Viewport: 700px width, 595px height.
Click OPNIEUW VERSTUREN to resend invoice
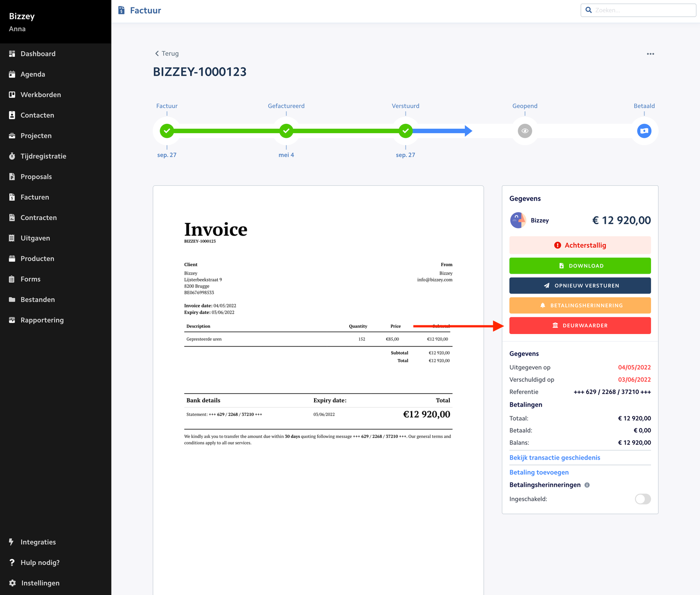pyautogui.click(x=580, y=285)
